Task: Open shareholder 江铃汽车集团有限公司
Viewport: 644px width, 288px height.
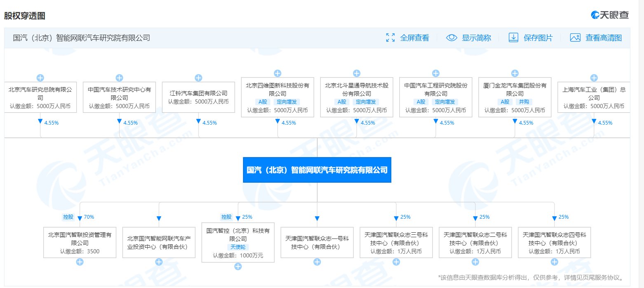Action: point(199,97)
